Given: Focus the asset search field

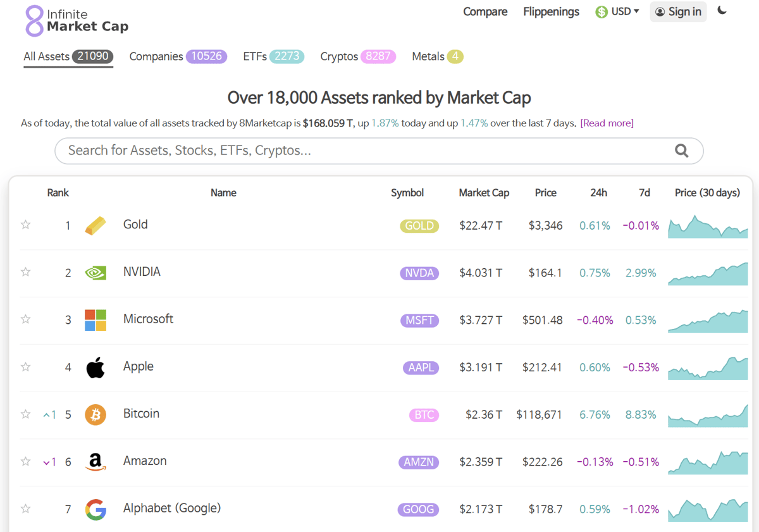Looking at the screenshot, I should coord(361,151).
